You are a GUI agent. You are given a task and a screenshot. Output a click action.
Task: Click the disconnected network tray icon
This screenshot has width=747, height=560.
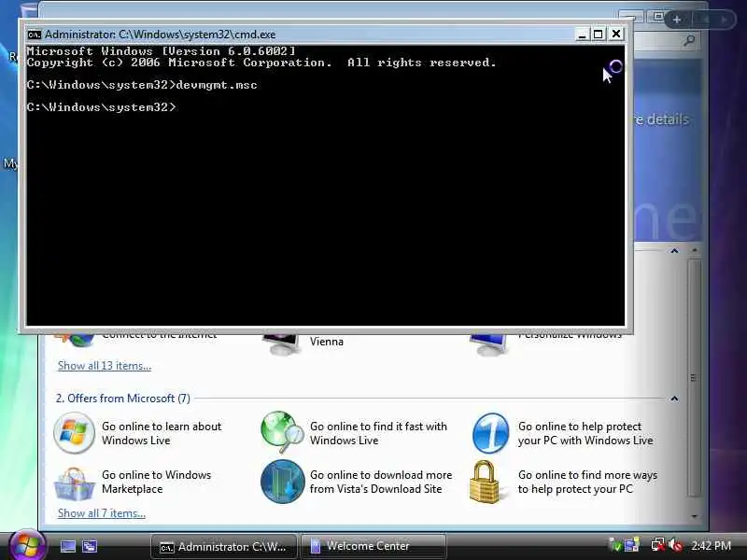point(658,545)
